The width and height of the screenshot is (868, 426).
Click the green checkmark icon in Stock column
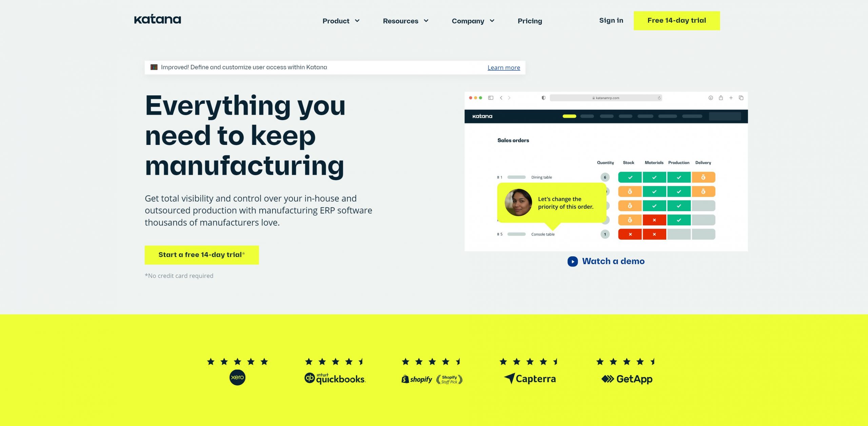click(629, 177)
